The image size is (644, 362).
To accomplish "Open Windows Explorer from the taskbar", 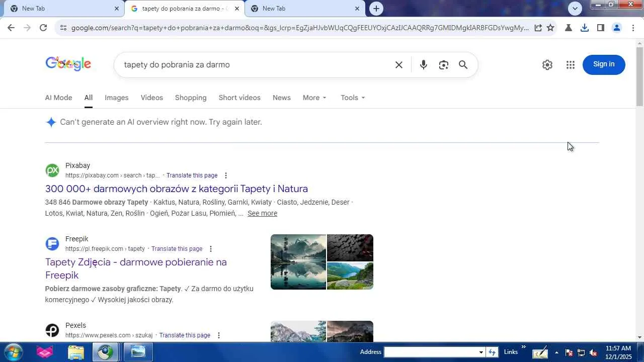I will coord(76,352).
